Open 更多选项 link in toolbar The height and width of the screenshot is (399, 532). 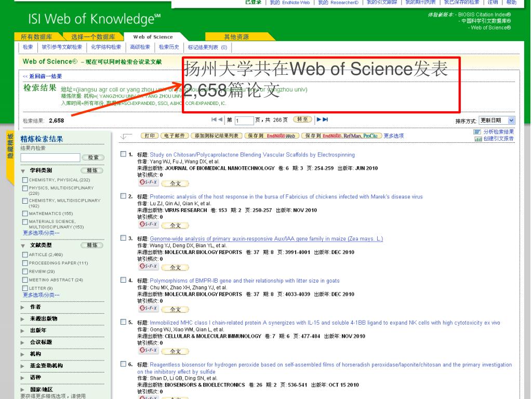pos(394,136)
